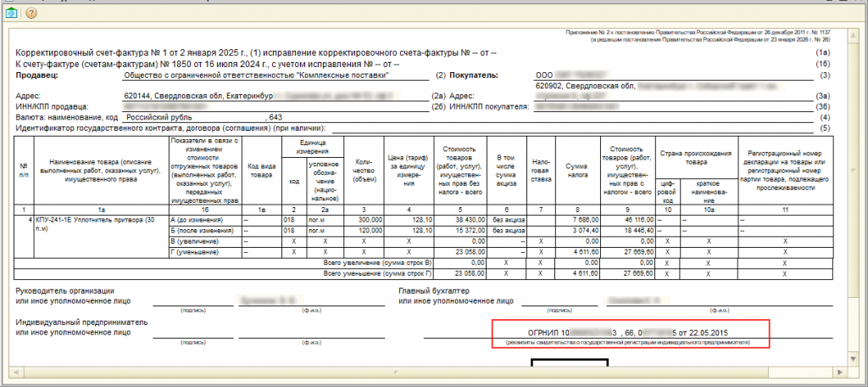Click 'Руководитель организации' signature label
This screenshot has width=868, height=387.
(x=74, y=295)
